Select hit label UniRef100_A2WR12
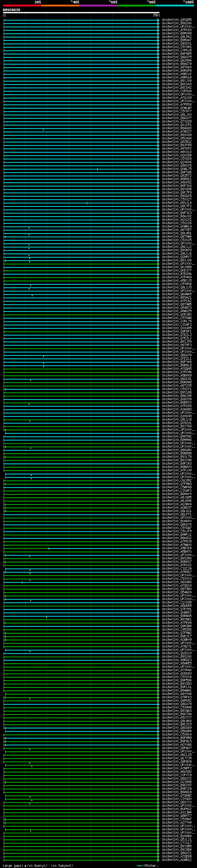This screenshot has height=868, width=197. click(177, 860)
